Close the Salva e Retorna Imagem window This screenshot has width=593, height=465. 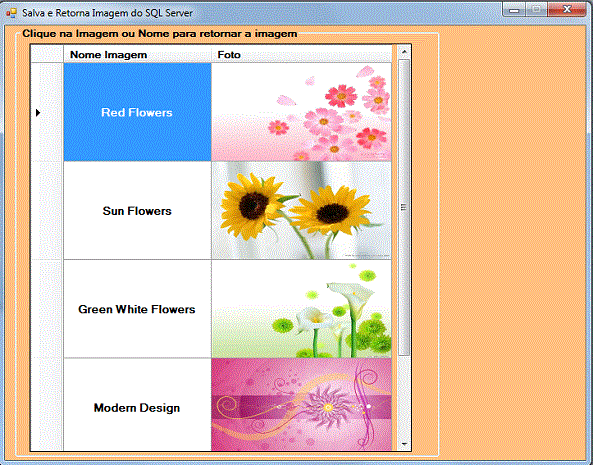pyautogui.click(x=567, y=10)
